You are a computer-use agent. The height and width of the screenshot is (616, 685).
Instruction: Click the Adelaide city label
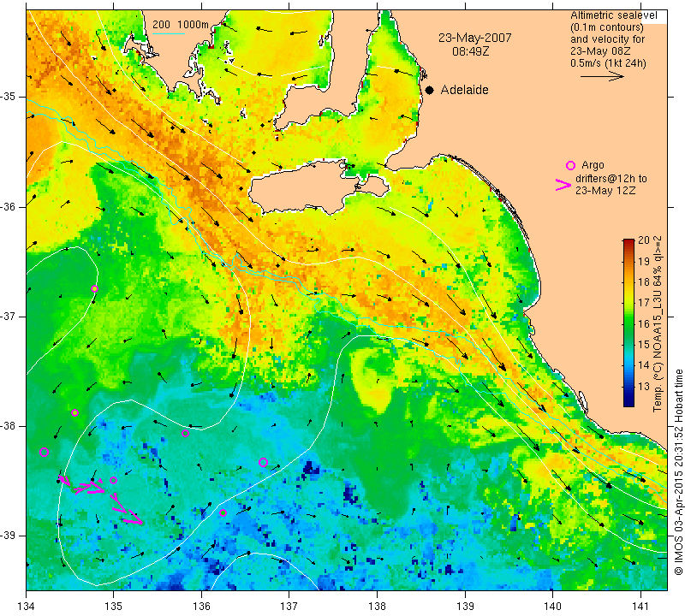464,90
